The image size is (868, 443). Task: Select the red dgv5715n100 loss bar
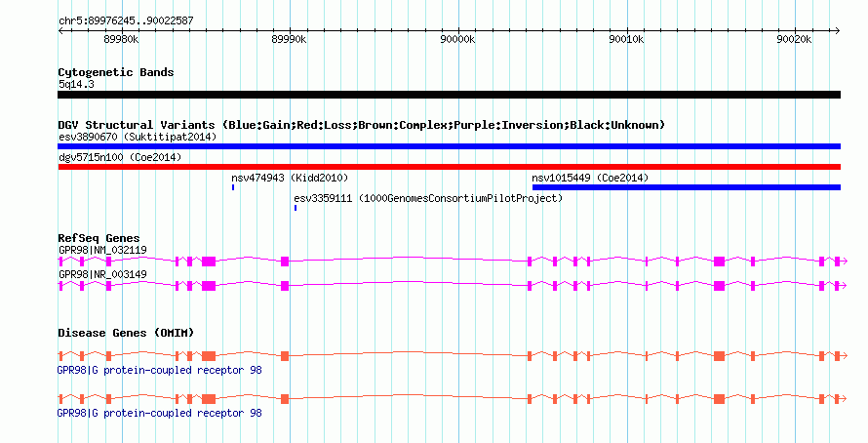449,167
